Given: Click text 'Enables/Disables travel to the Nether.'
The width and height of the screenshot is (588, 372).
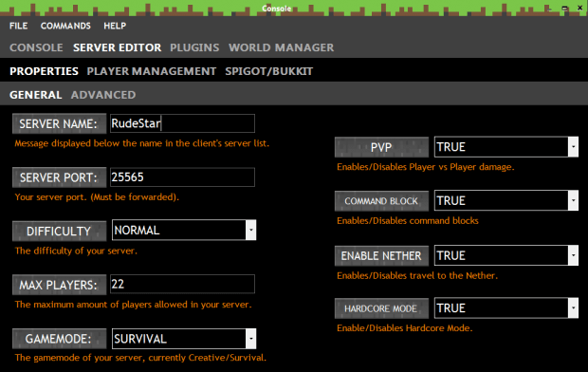Looking at the screenshot, I should [417, 275].
